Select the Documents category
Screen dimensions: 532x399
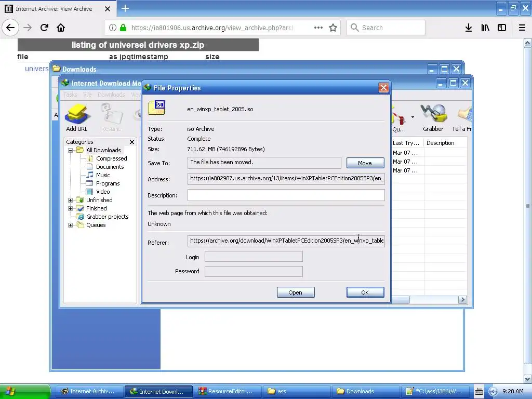(x=110, y=167)
